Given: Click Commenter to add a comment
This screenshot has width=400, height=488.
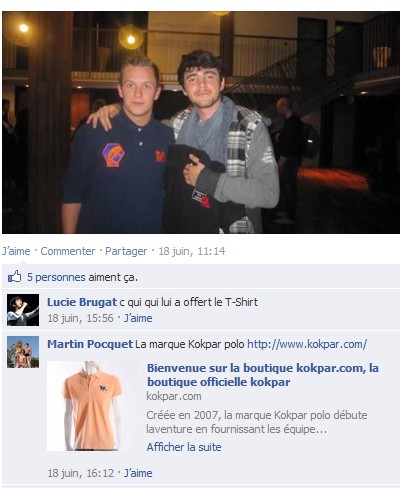Looking at the screenshot, I should [x=68, y=251].
